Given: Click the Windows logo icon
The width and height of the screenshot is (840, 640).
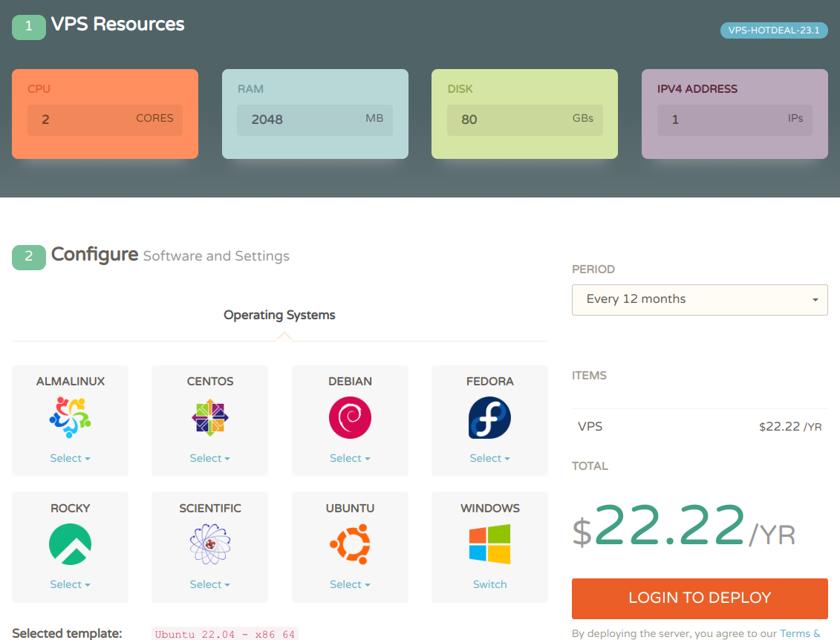Looking at the screenshot, I should [489, 544].
